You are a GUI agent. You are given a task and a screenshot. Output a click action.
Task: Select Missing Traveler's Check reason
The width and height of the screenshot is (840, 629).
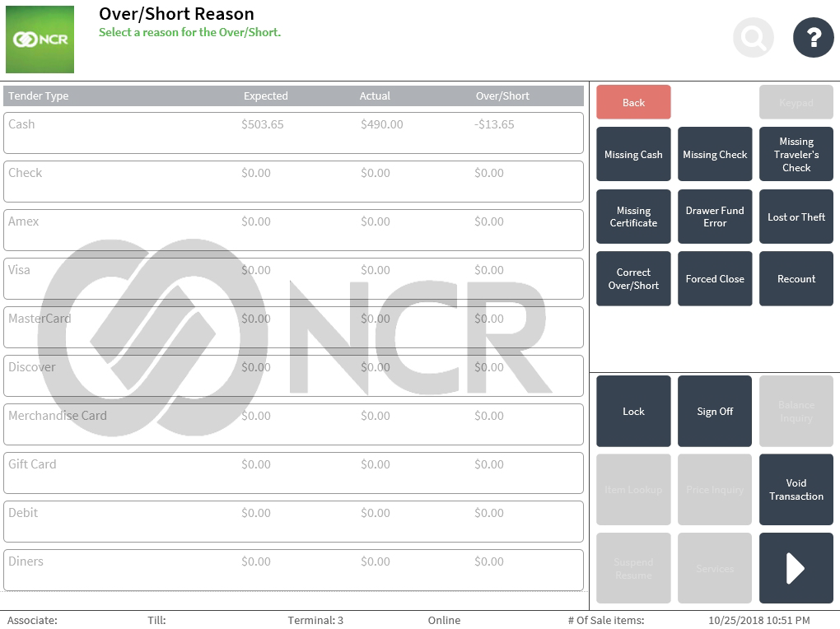point(796,154)
